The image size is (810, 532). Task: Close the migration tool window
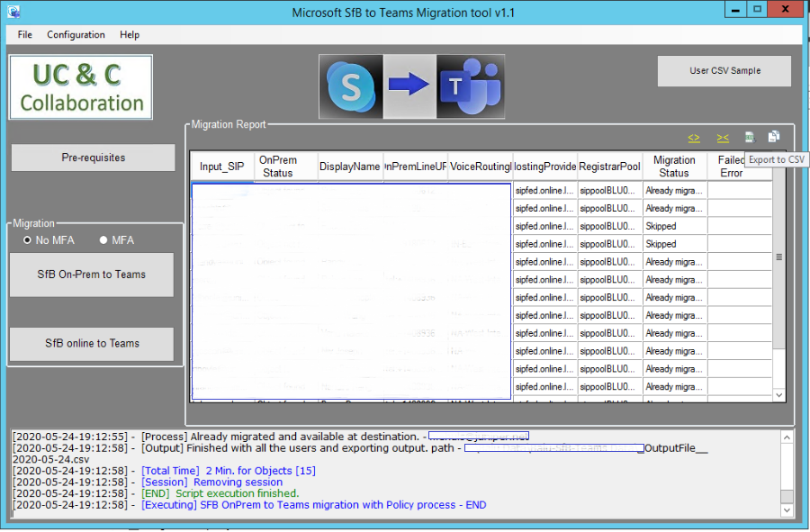tap(785, 9)
